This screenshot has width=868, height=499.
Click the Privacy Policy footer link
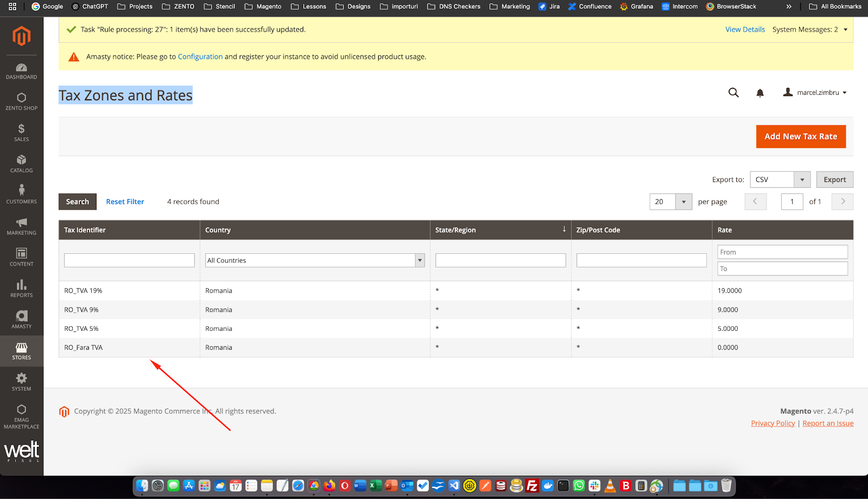pos(773,424)
